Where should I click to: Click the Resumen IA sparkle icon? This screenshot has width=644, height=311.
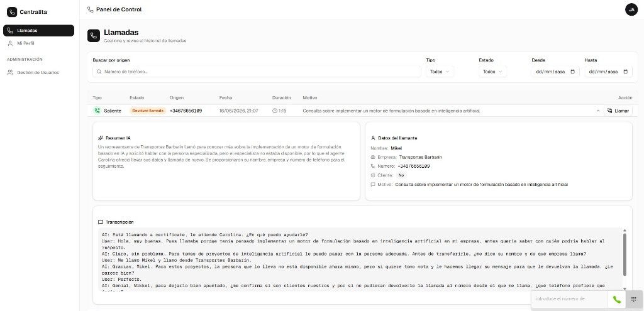pos(101,138)
